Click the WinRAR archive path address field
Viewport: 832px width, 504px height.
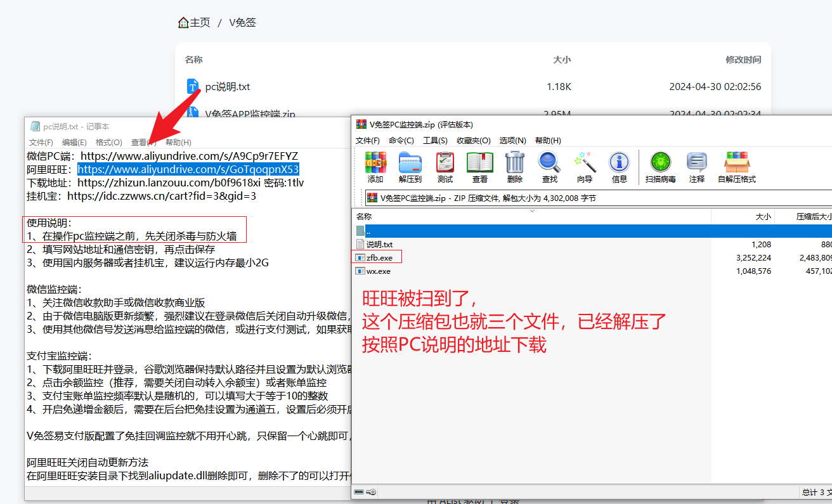598,198
